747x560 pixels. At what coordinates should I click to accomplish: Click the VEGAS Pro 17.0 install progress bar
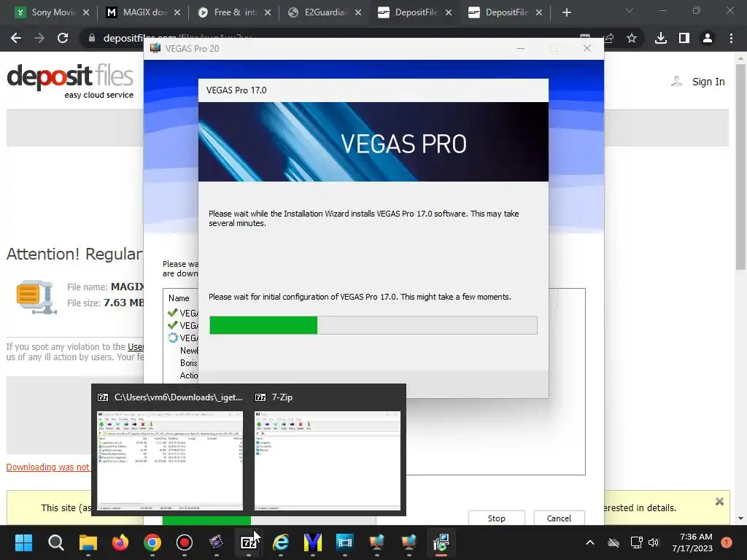[x=373, y=325]
